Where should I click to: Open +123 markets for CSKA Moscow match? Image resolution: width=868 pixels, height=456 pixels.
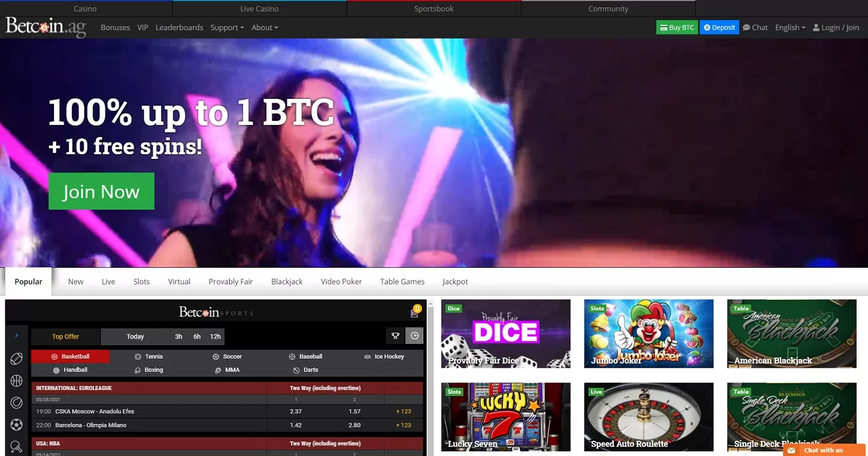(403, 411)
